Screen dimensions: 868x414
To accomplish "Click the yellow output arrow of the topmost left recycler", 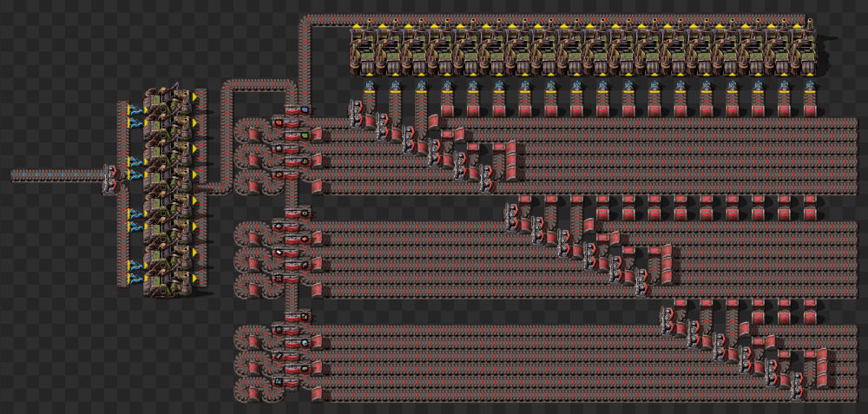I will click(x=194, y=96).
